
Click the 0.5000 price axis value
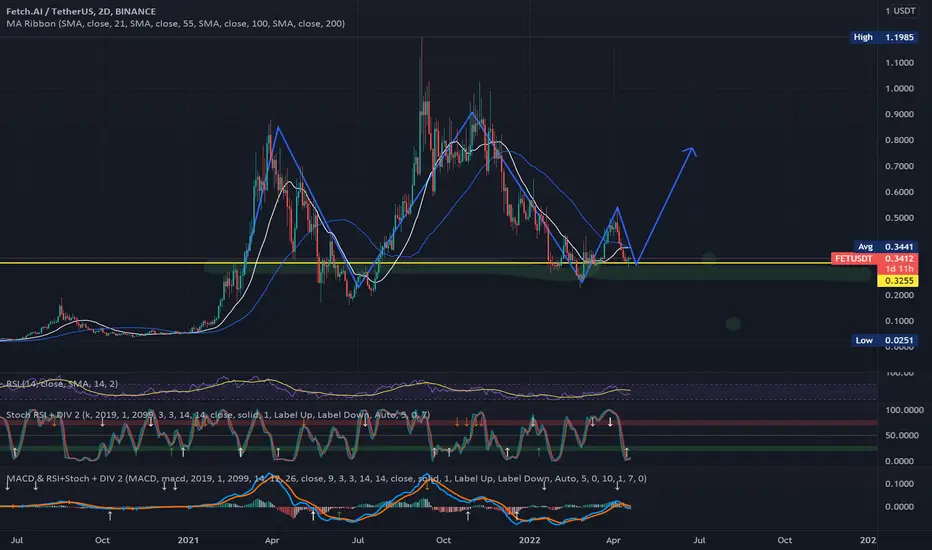tap(899, 218)
